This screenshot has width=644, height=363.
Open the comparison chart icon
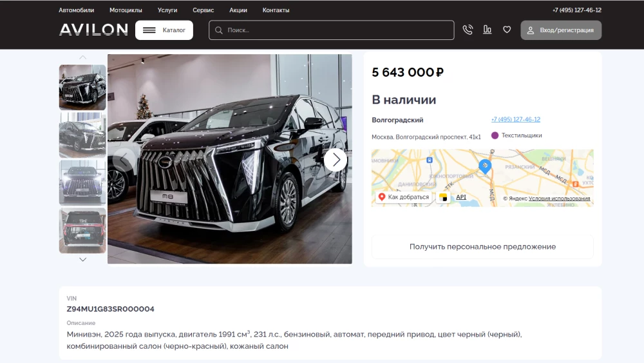click(x=487, y=30)
